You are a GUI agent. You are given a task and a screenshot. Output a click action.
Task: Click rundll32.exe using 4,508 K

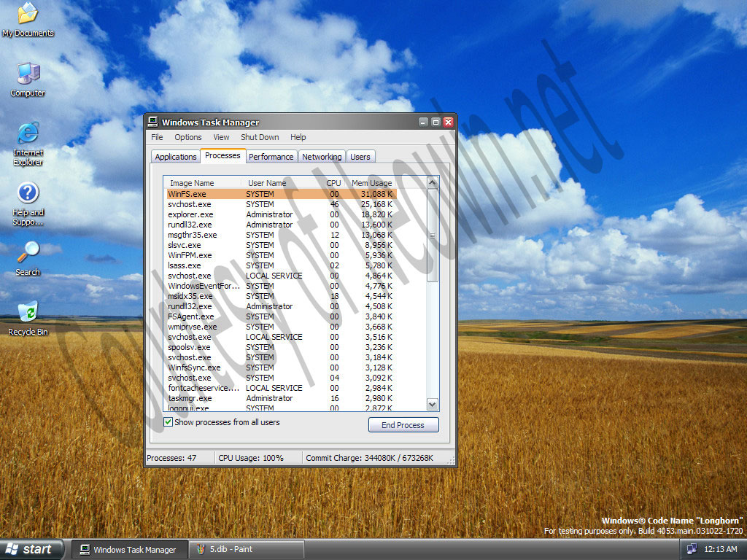[x=281, y=306]
